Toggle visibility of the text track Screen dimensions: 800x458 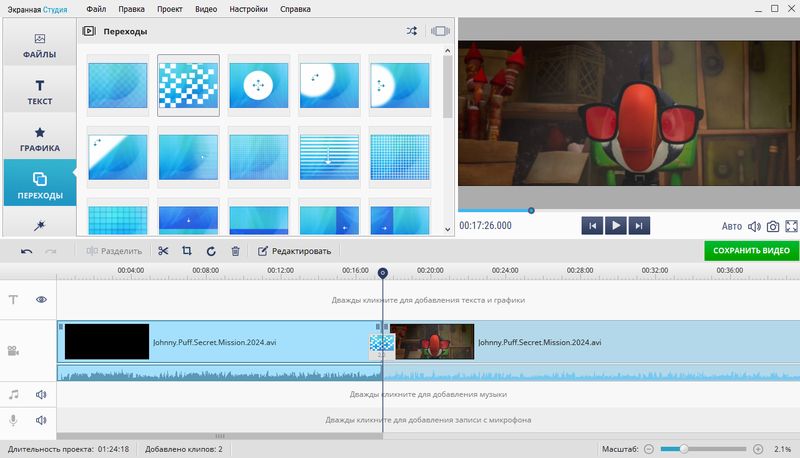pos(42,299)
